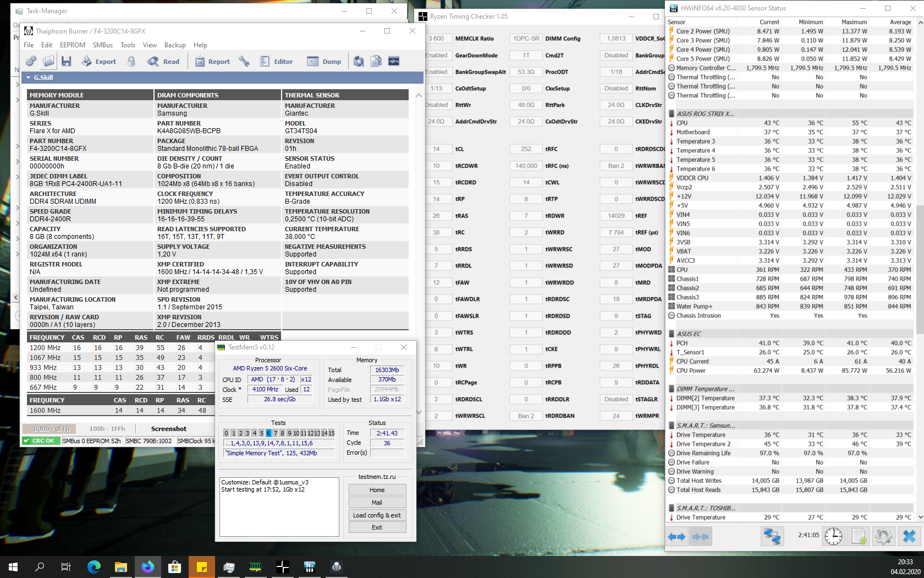The height and width of the screenshot is (578, 924).
Task: Open the SMBus menu
Action: click(x=103, y=45)
